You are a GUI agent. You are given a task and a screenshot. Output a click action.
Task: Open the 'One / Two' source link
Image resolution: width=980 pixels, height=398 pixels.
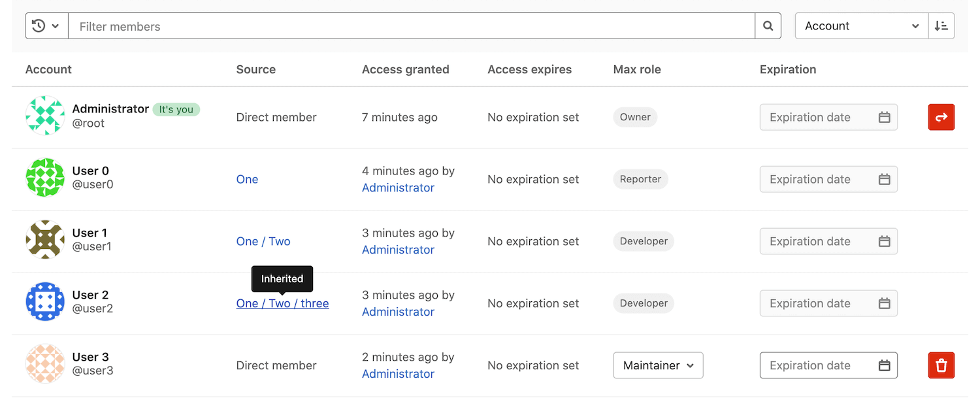coord(263,242)
